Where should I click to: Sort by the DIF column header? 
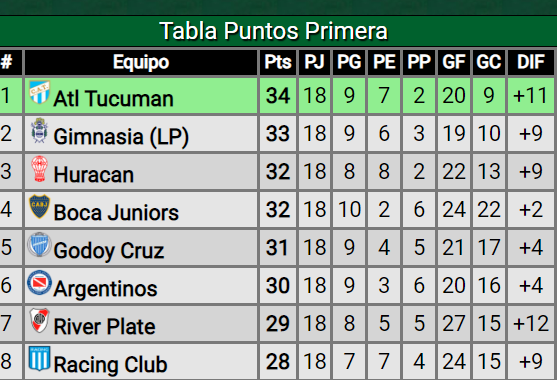531,62
